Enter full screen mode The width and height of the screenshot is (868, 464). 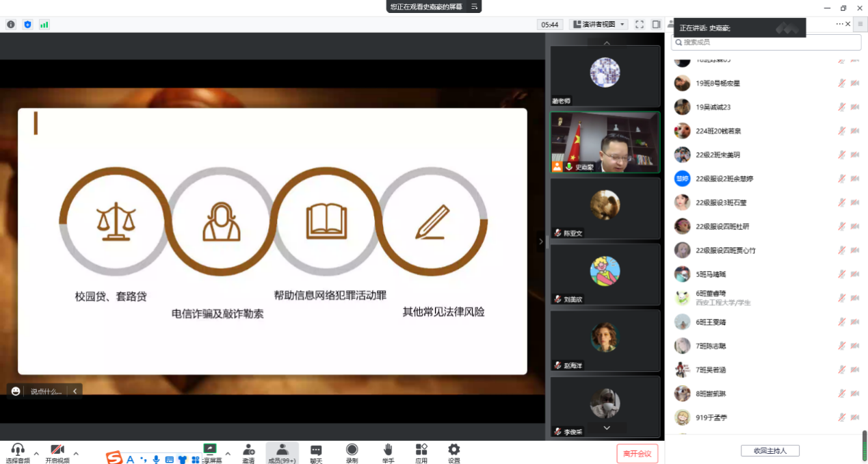[640, 25]
